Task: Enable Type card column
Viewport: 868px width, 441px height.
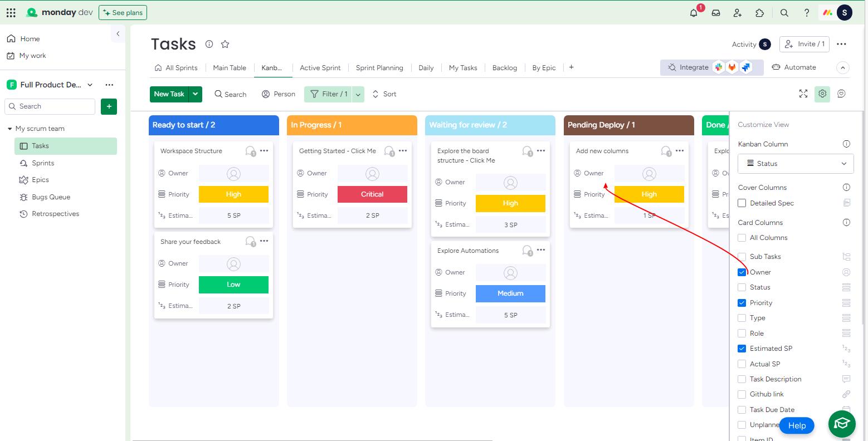Action: click(742, 318)
